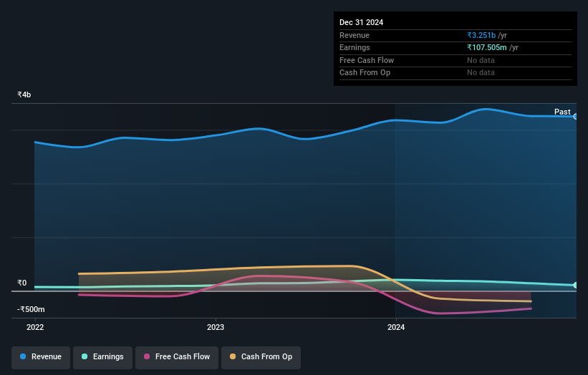Screen dimensions: 588x375
Task: Click the ₹4b y-axis label
Action: pos(24,94)
